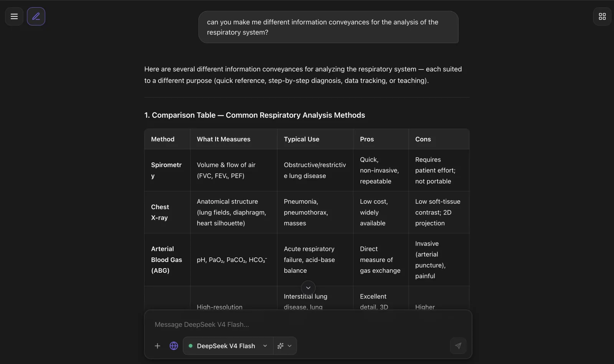Click the send message arrow button

(458, 346)
